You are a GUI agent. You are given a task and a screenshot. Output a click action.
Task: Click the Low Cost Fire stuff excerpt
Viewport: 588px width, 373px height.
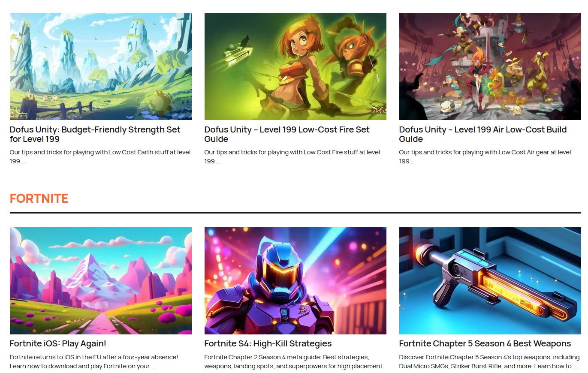(292, 157)
